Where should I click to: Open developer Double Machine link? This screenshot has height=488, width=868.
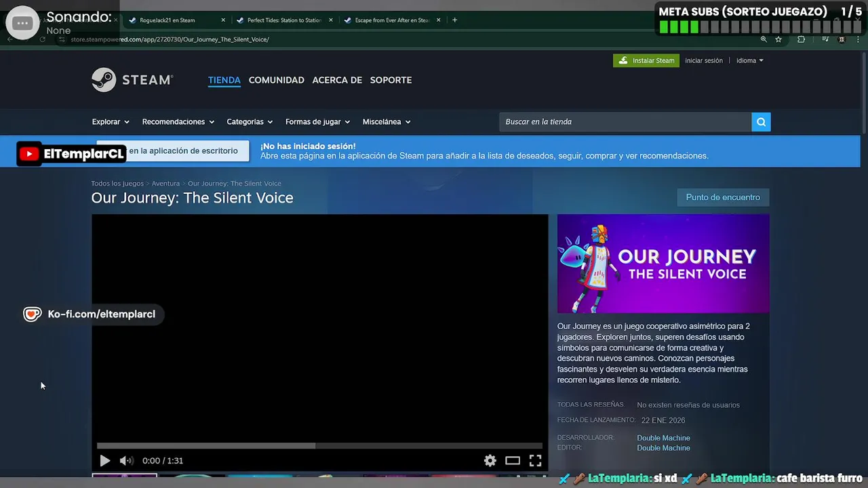pyautogui.click(x=663, y=438)
